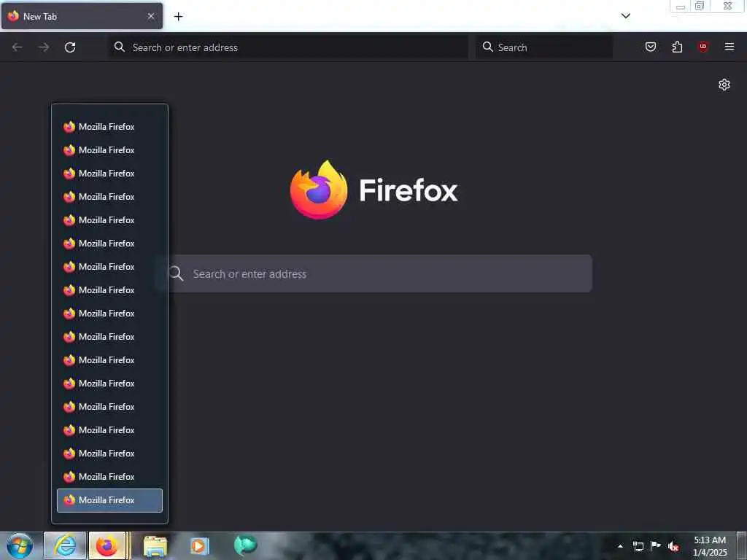Image resolution: width=747 pixels, height=560 pixels.
Task: Open the Action Center flag icon
Action: 656,545
